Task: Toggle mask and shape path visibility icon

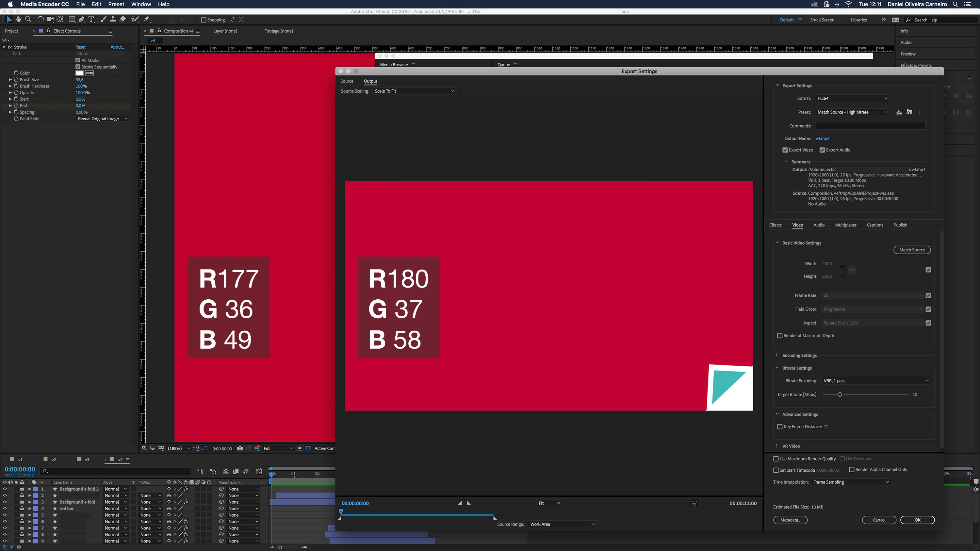Action: pyautogui.click(x=205, y=448)
